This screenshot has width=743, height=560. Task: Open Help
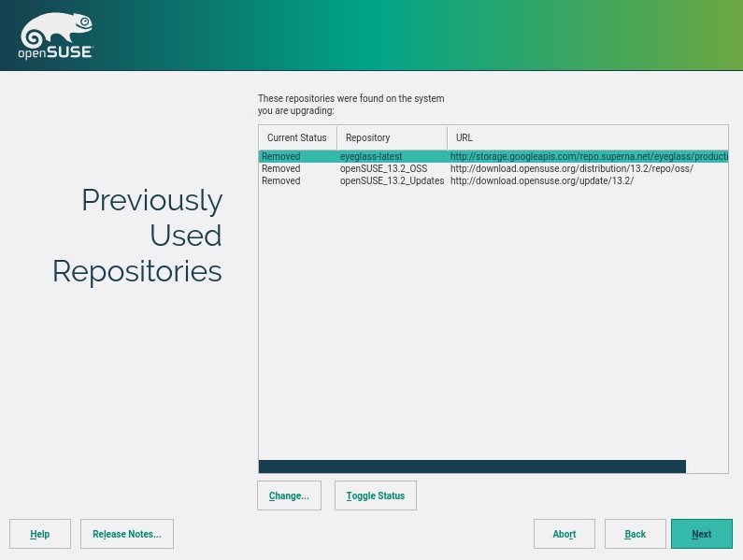tap(40, 534)
